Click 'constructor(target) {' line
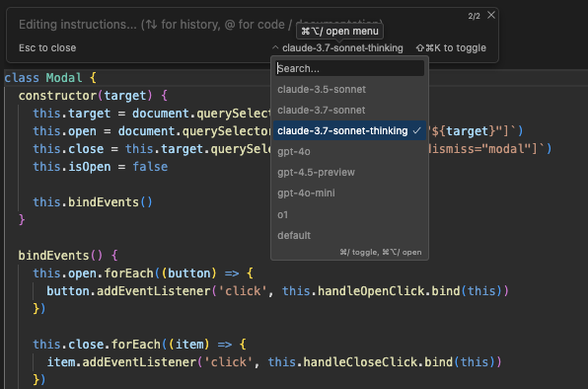Image resolution: width=588 pixels, height=389 pixels. coord(93,96)
